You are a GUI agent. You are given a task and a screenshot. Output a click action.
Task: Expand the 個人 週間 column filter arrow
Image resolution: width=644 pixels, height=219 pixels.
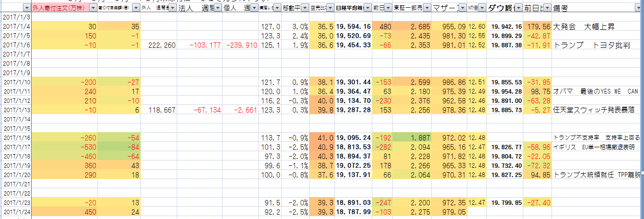point(255,8)
